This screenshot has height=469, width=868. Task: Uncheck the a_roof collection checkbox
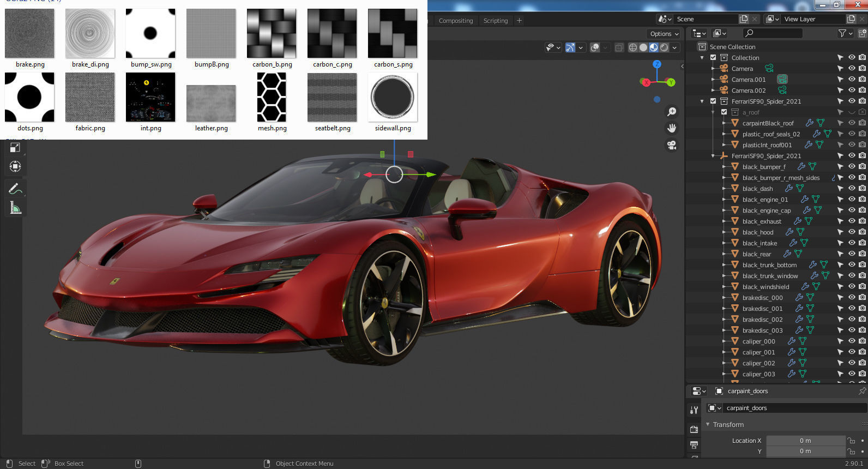pyautogui.click(x=724, y=112)
